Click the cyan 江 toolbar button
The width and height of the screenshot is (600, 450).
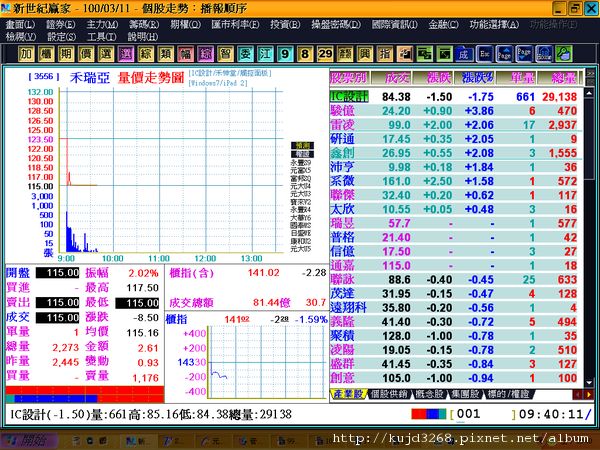click(x=265, y=54)
